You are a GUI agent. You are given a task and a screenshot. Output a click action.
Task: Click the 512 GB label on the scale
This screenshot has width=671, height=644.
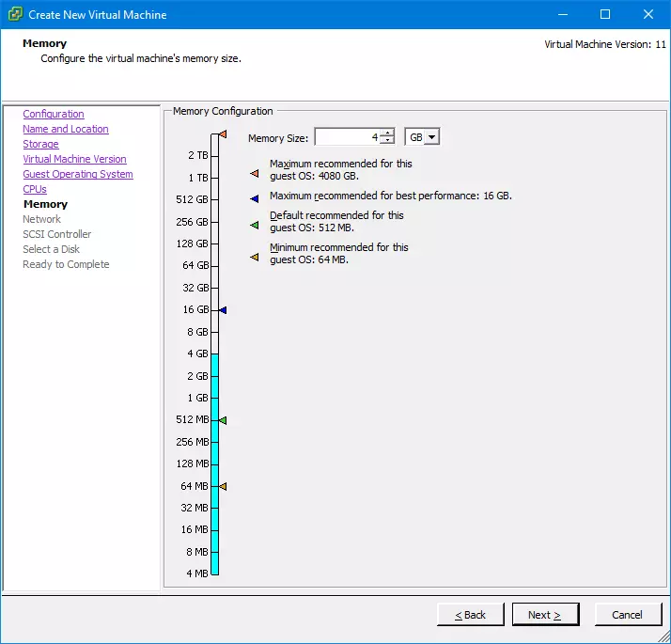tap(192, 199)
